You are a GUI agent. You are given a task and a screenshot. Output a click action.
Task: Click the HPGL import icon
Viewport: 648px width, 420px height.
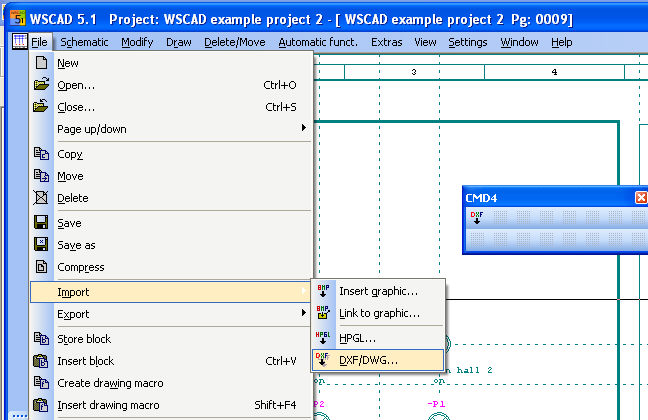pos(323,338)
